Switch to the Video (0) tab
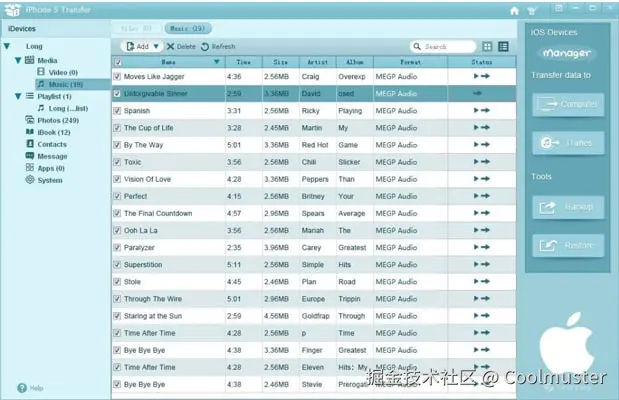Image resolution: width=619 pixels, height=400 pixels. tap(136, 28)
